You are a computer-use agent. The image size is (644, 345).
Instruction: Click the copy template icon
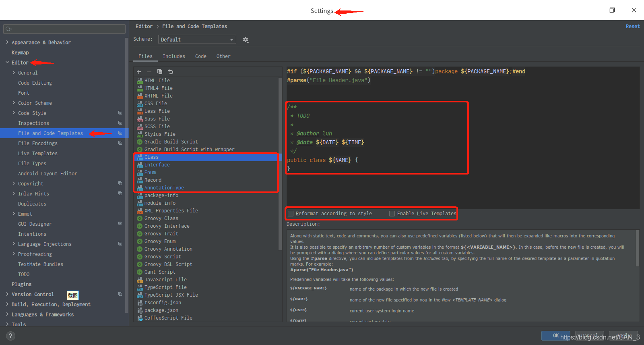[160, 72]
